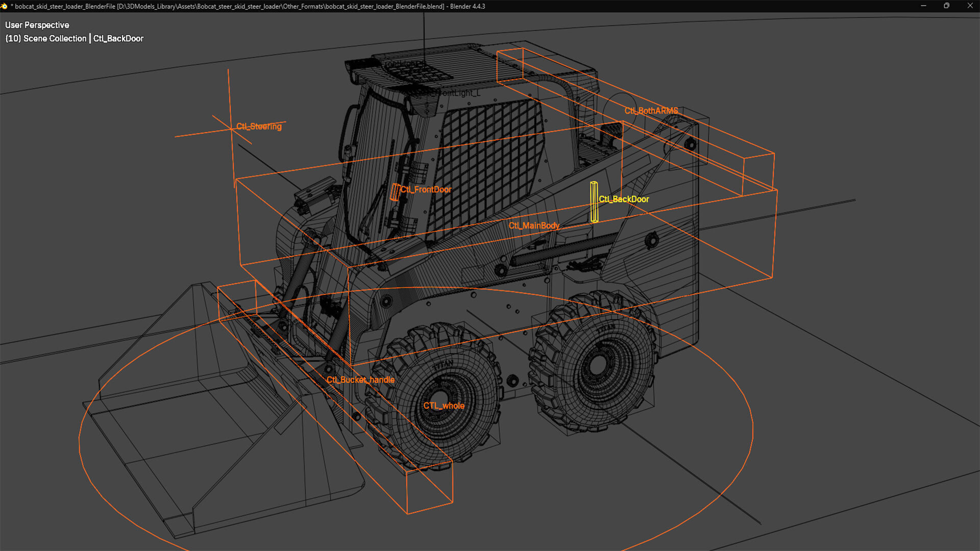
Task: Restore down the Blender window
Action: [x=946, y=6]
